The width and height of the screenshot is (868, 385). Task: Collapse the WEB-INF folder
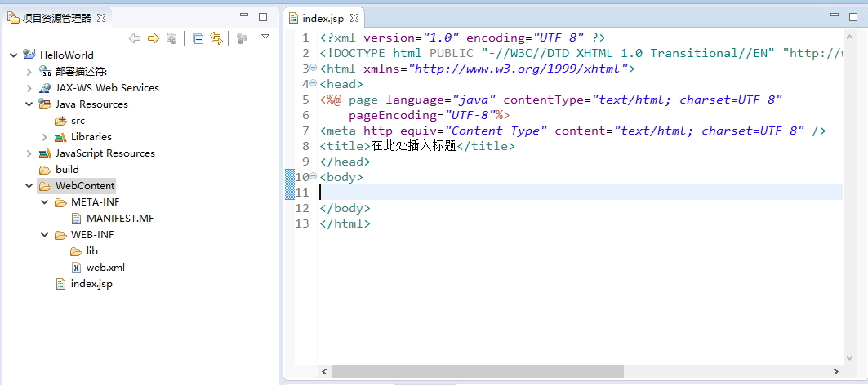tap(45, 235)
